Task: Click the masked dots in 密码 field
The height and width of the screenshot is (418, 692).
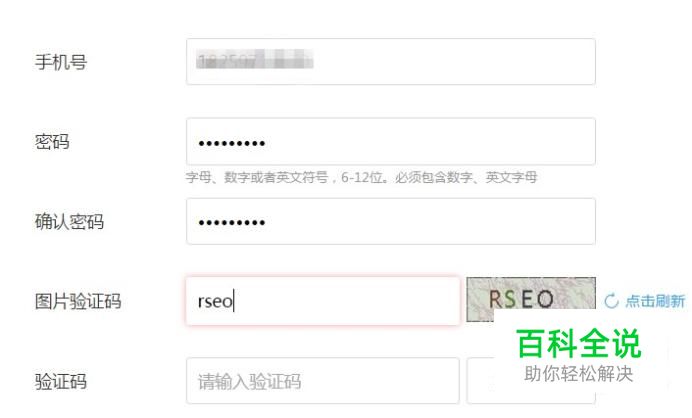Action: [232, 143]
